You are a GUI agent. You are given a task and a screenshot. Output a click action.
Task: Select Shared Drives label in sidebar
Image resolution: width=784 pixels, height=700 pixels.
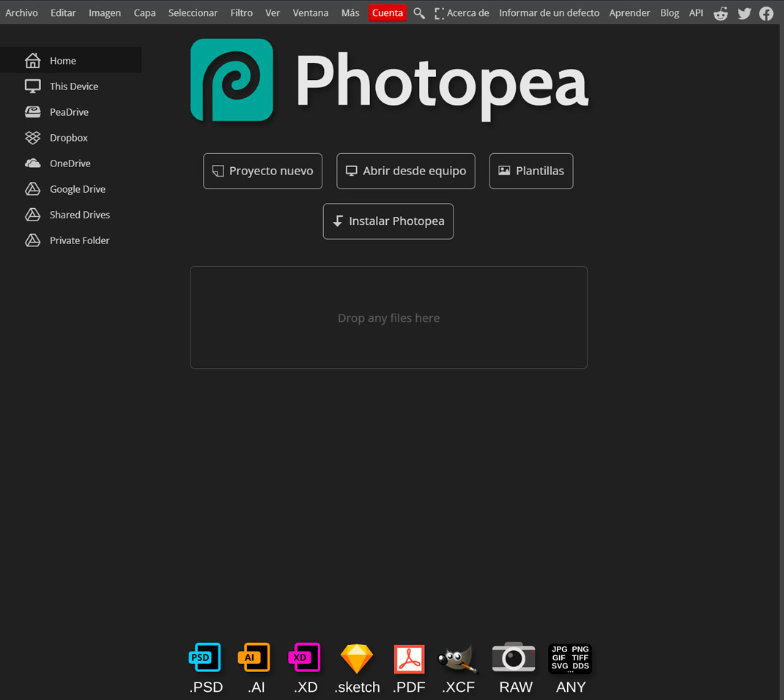80,215
